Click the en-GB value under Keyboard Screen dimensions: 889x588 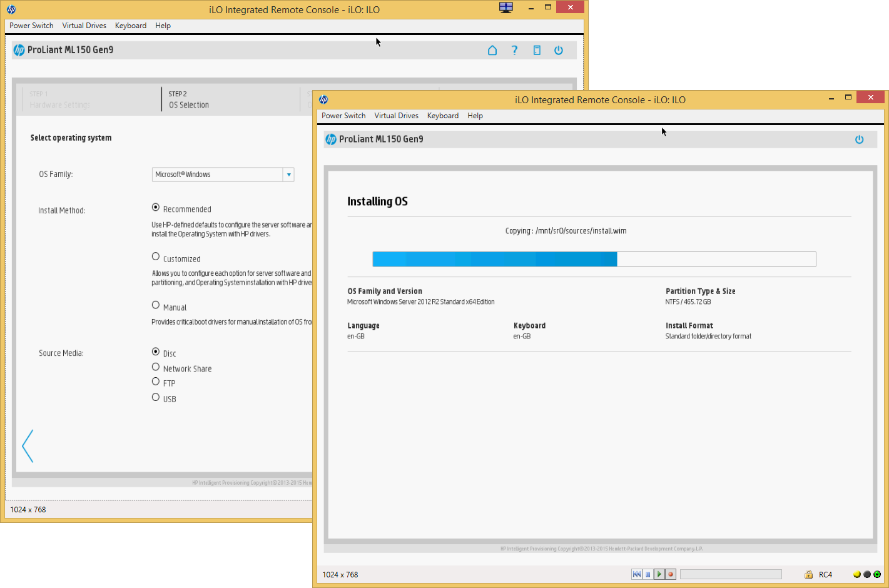pos(522,337)
